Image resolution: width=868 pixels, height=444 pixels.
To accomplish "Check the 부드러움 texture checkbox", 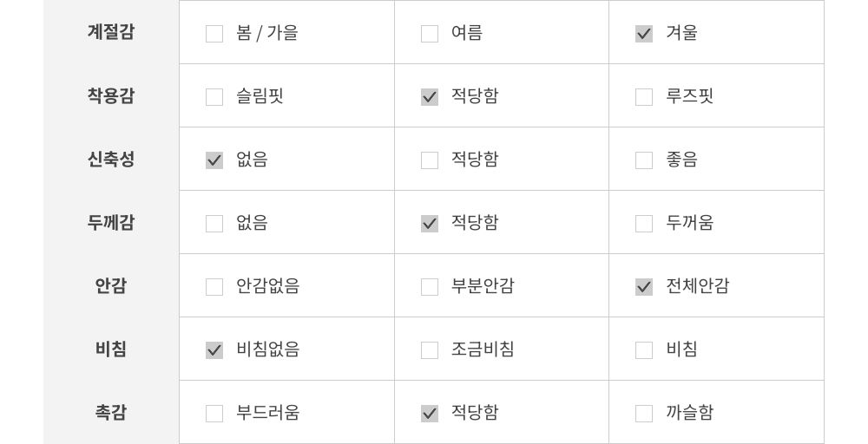I will coord(214,414).
